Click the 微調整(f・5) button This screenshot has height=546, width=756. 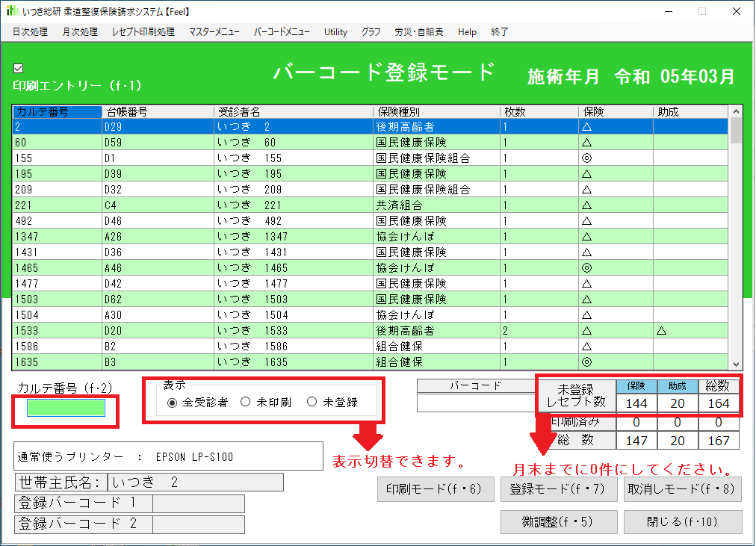coord(558,522)
